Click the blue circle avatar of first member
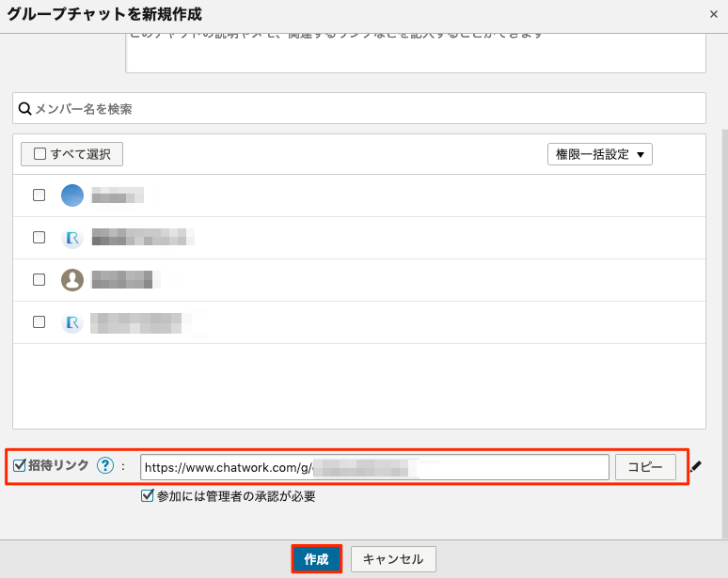This screenshot has width=728, height=578. [x=72, y=195]
